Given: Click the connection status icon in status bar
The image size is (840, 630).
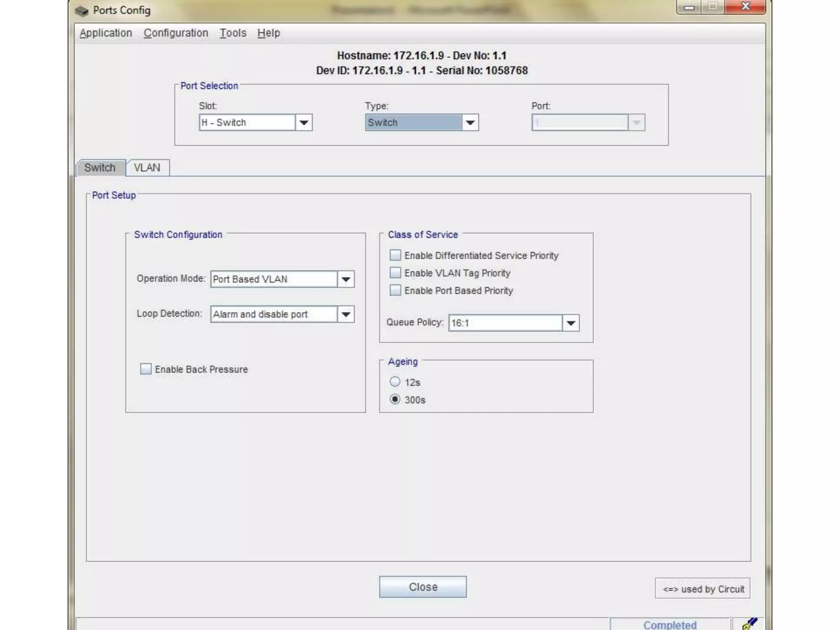Looking at the screenshot, I should [x=749, y=623].
